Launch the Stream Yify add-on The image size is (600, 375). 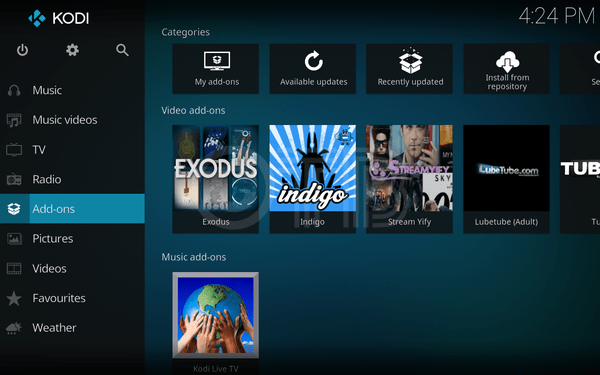409,179
